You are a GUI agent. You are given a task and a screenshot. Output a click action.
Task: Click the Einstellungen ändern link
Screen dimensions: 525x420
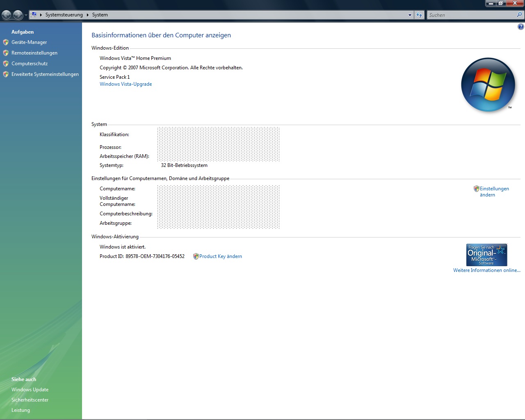494,192
